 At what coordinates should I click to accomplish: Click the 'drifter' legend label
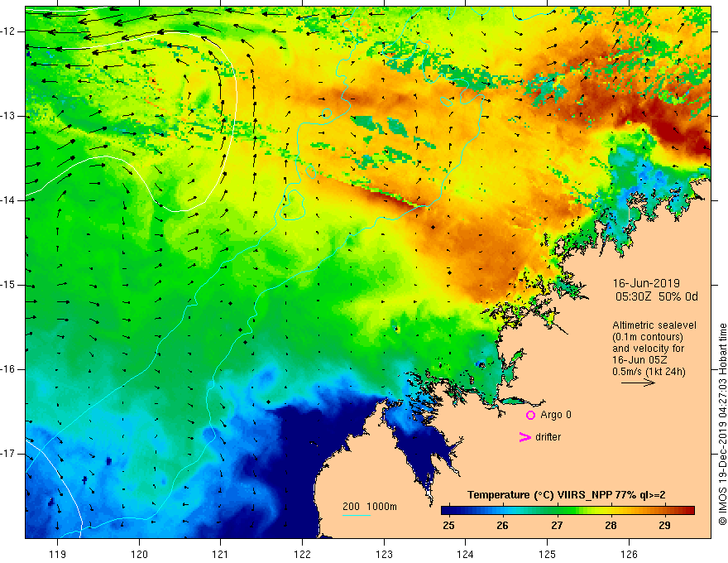(548, 437)
